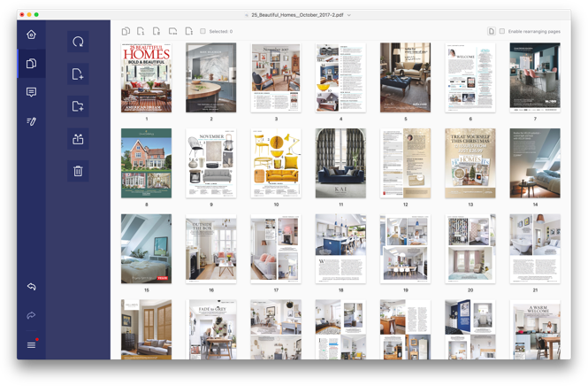Viewport: 588px width, 386px height.
Task: Select page 14 thumbnail
Action: (535, 163)
